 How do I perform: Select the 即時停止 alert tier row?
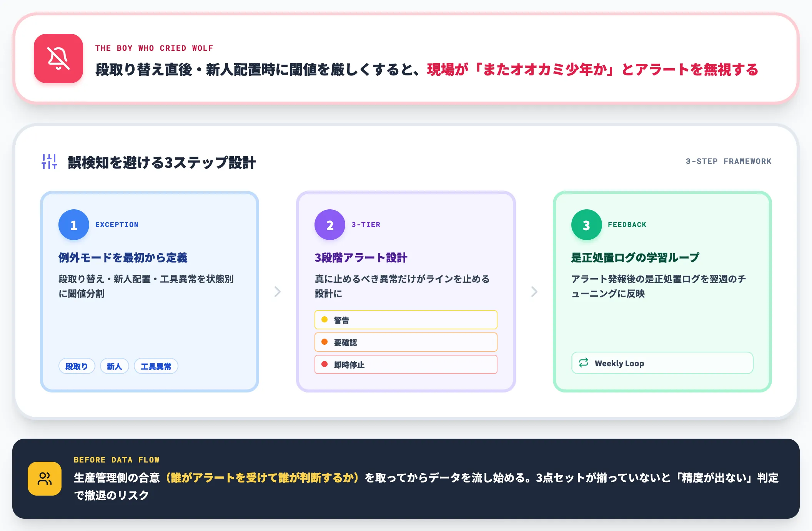406,364
